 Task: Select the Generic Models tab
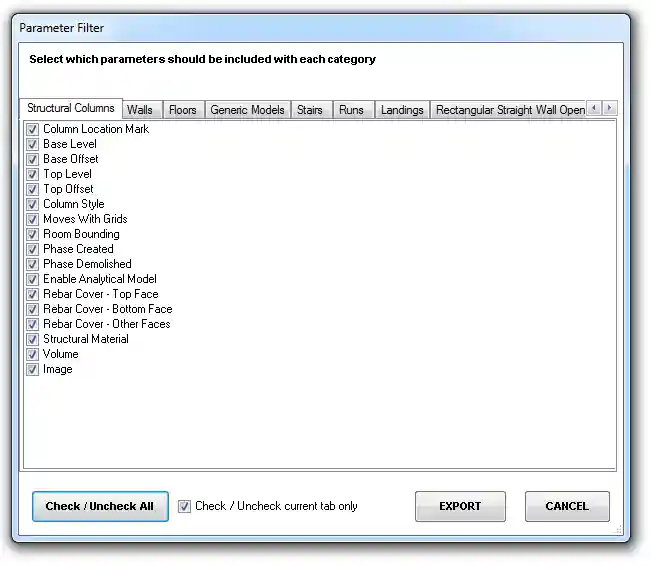[x=247, y=110]
